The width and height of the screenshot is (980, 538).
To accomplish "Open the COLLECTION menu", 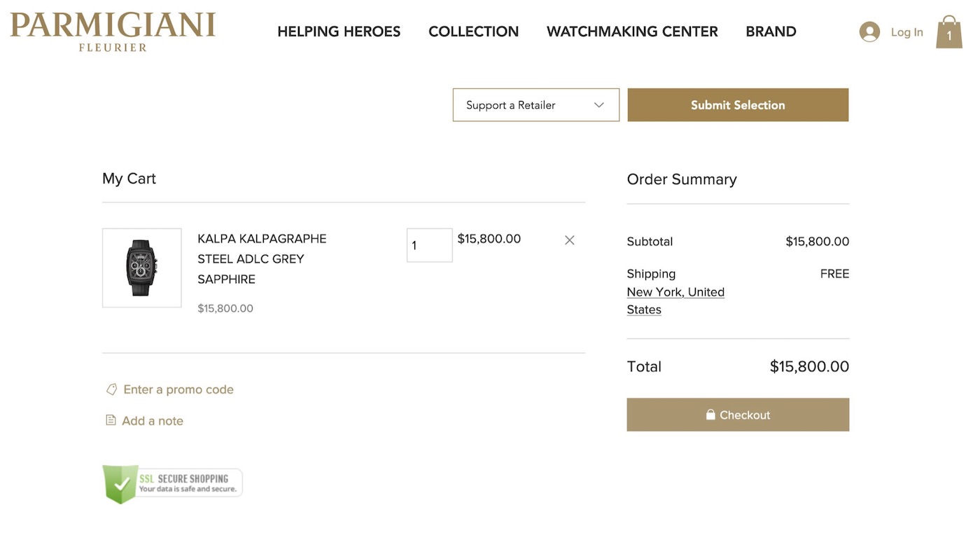I will (x=473, y=31).
